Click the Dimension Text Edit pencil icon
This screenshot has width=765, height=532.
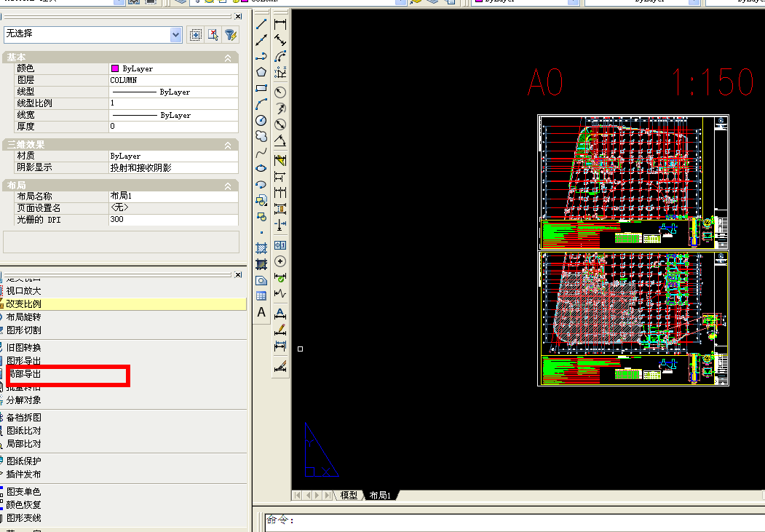pyautogui.click(x=280, y=330)
